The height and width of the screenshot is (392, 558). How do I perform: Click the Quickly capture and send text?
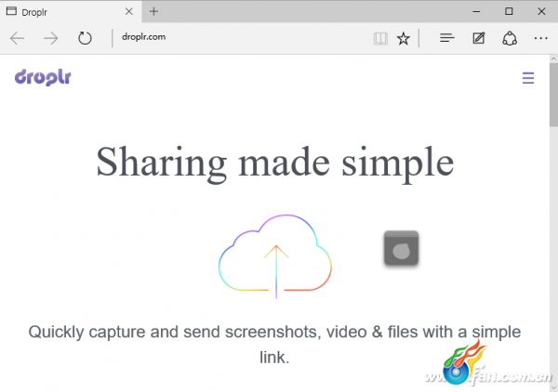pyautogui.click(x=274, y=345)
